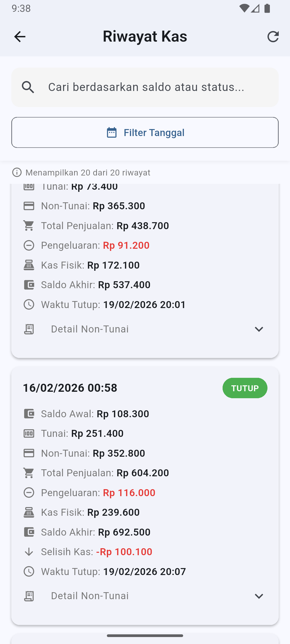290x644 pixels.
Task: Click the calendar icon in Filter Tanggal
Action: (112, 133)
